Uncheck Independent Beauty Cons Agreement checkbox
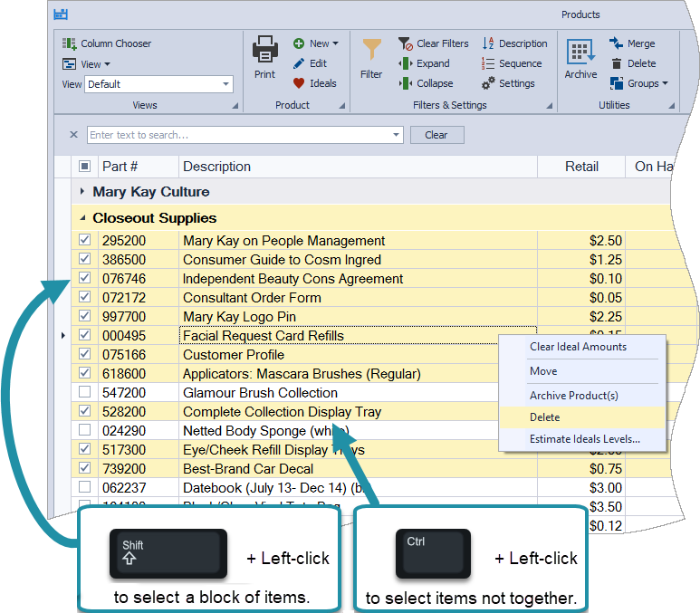 coord(84,278)
